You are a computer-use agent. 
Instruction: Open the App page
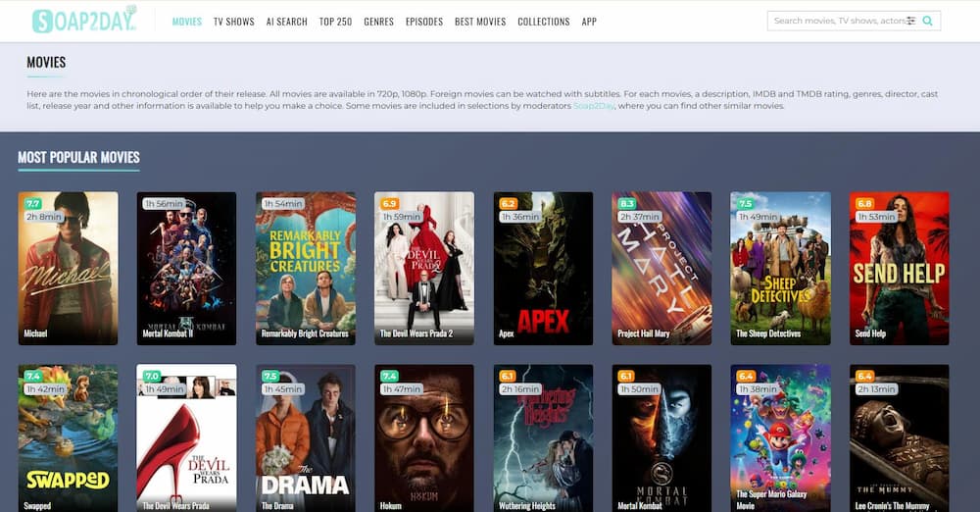(589, 22)
